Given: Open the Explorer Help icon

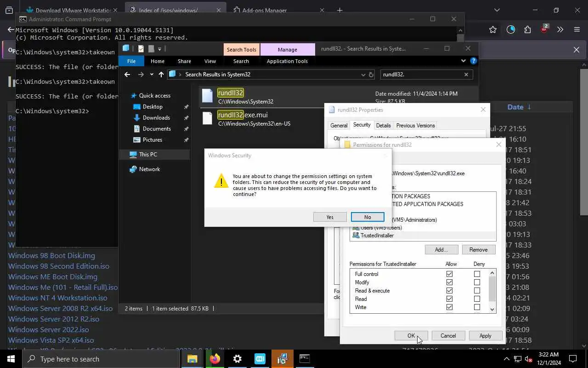Looking at the screenshot, I should pos(474,61).
